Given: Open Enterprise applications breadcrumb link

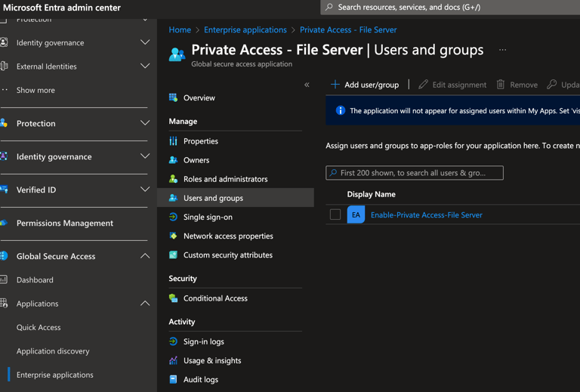Looking at the screenshot, I should pyautogui.click(x=245, y=29).
